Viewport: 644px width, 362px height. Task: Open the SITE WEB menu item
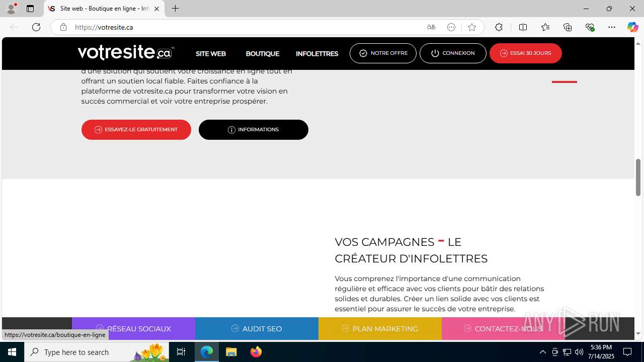click(211, 54)
